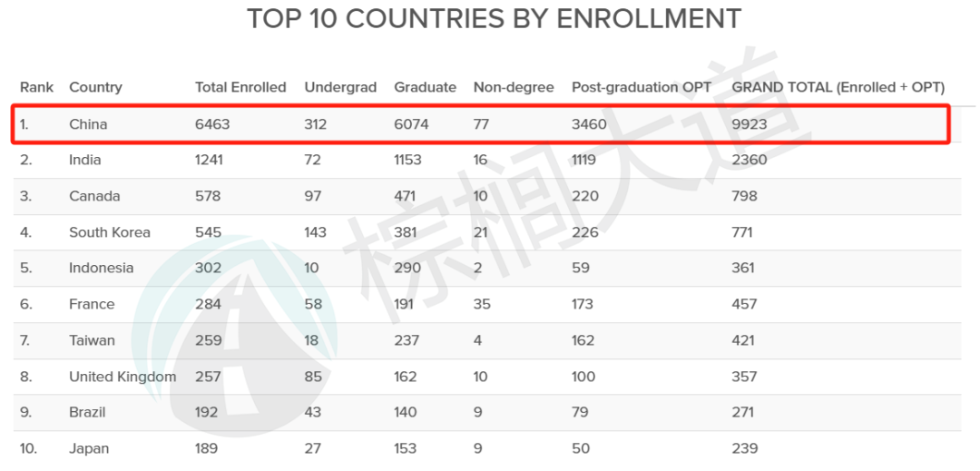Select the China country cell

(x=88, y=124)
